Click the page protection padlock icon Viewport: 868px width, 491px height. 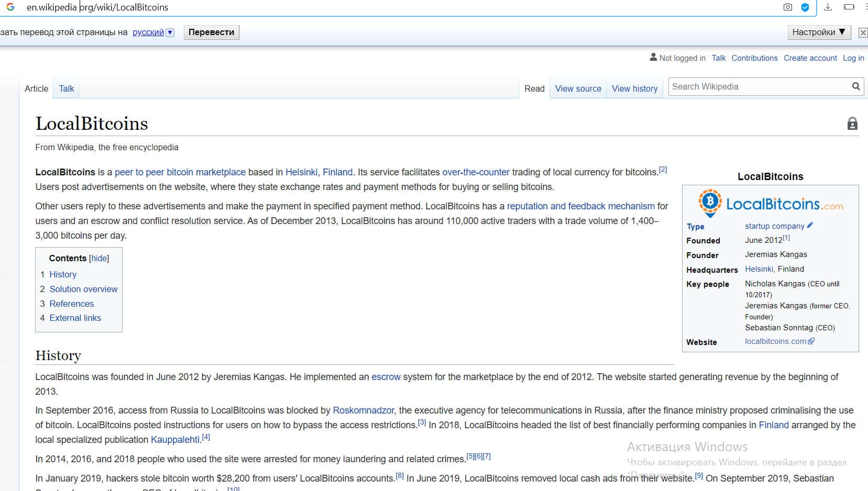coord(852,124)
